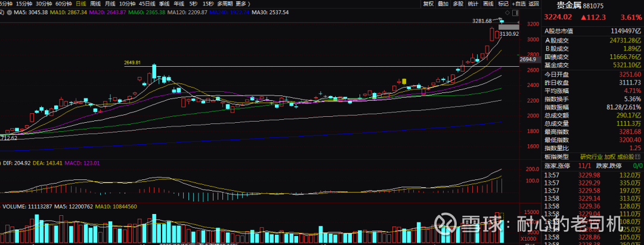Screen dimensions: 644x245
Task: Switch to the 15秒 period tab
Action: point(208,4)
